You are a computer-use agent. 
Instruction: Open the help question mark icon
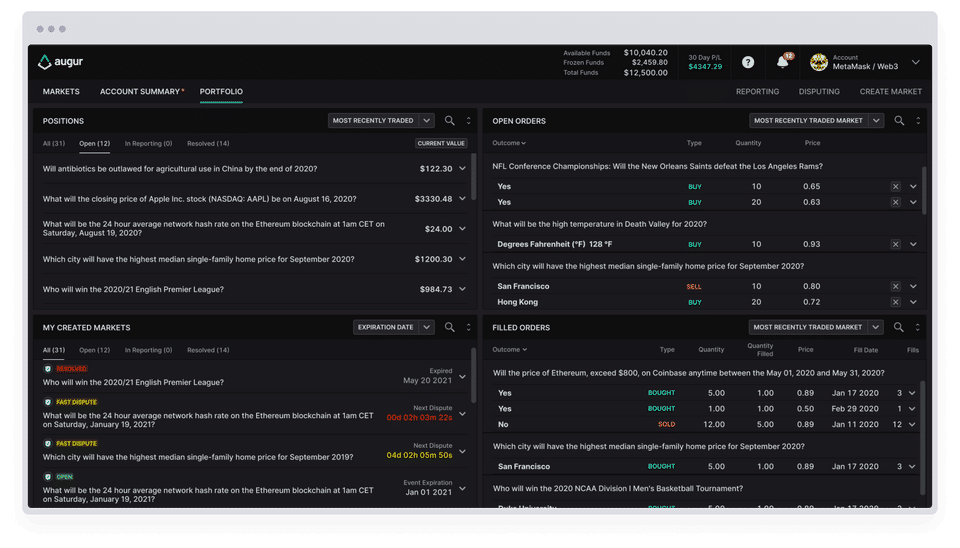point(748,62)
